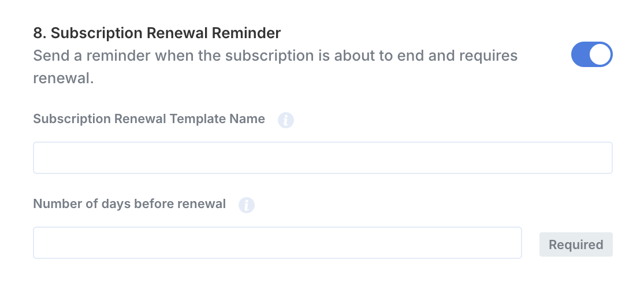Open help icon after 'before renewal' label
The width and height of the screenshot is (644, 304).
point(247,205)
